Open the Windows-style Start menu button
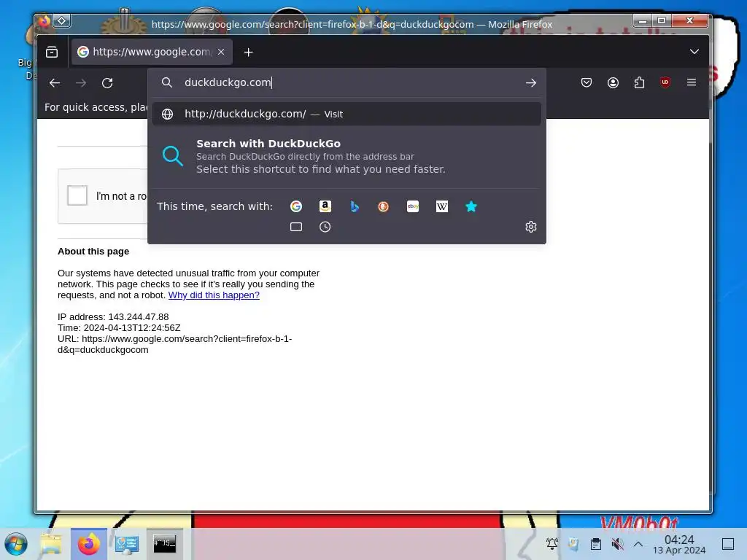Image resolution: width=747 pixels, height=560 pixels. tap(16, 544)
